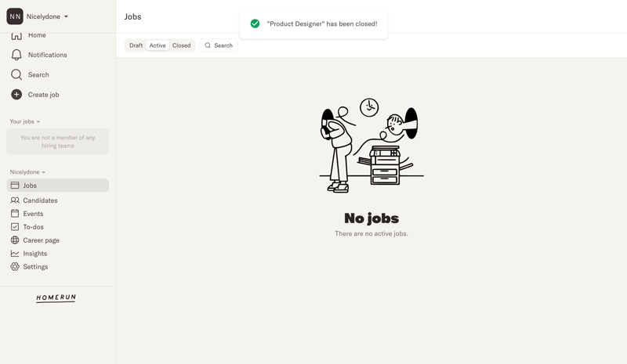Screen dimensions: 627x364
Task: Open the Settings item
Action: coord(35,267)
